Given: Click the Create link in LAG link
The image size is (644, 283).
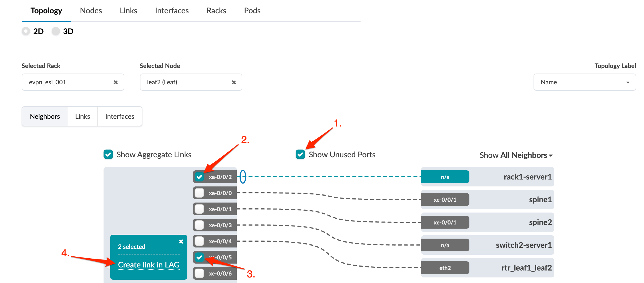Looking at the screenshot, I should click(149, 265).
